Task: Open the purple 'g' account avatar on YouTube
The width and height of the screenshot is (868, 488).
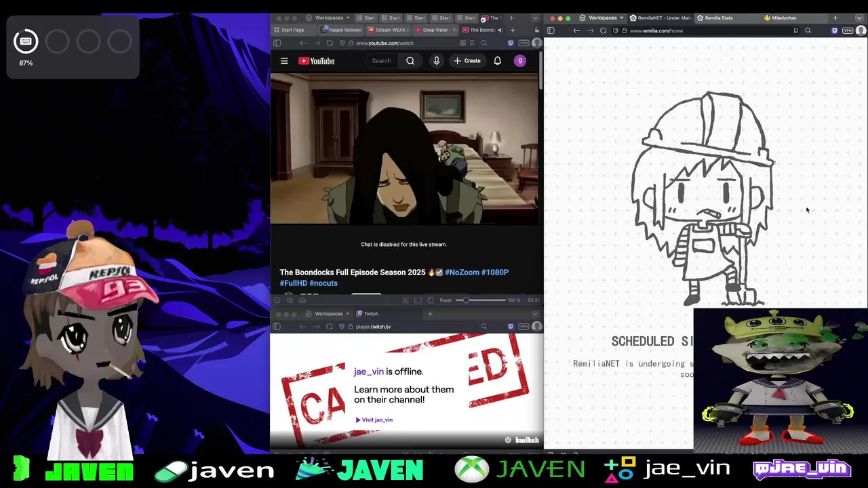Action: (x=520, y=61)
